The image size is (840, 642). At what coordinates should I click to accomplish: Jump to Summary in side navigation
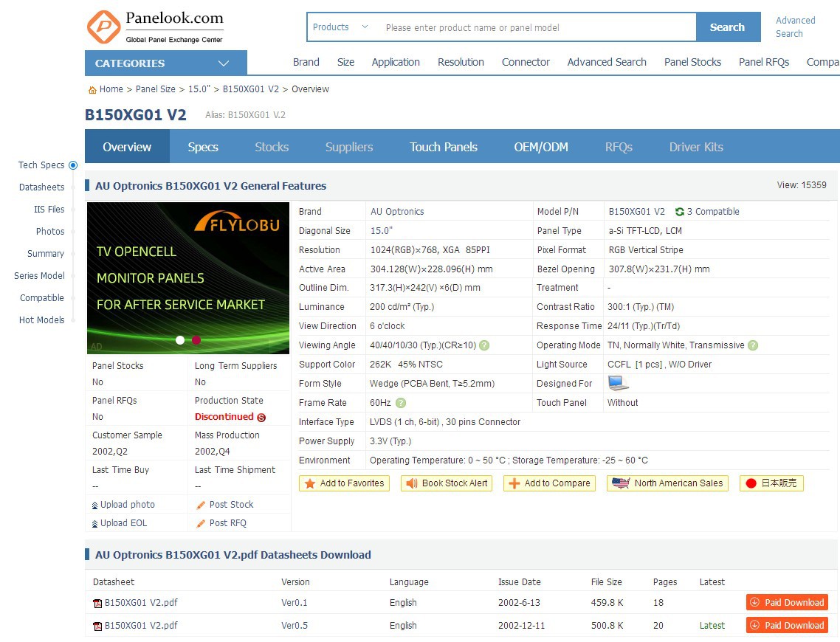tap(46, 254)
